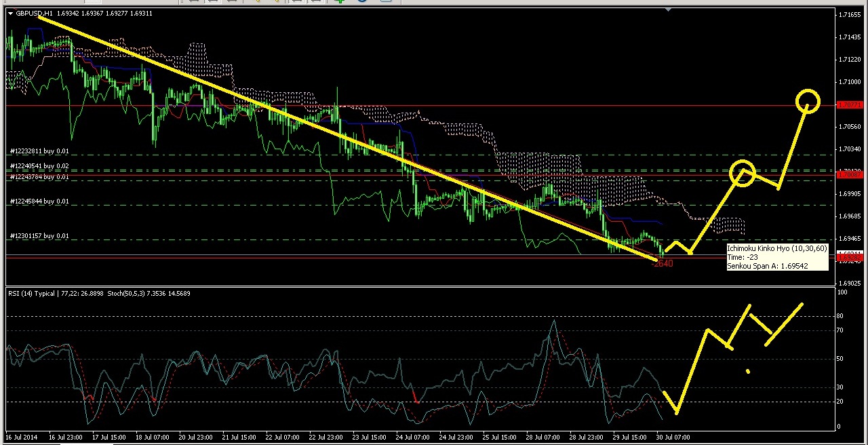Click the upper yellow target circle
Screen dimensions: 868x445
[x=808, y=102]
